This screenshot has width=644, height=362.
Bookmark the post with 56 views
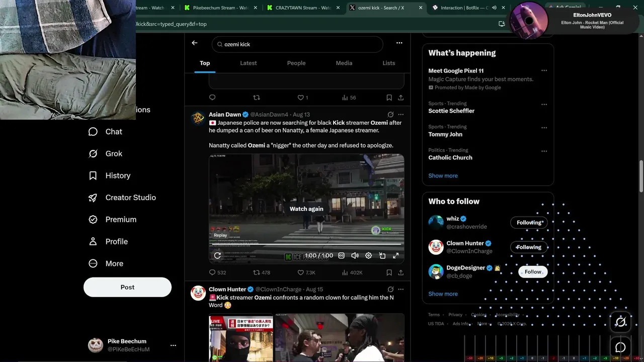click(x=389, y=98)
